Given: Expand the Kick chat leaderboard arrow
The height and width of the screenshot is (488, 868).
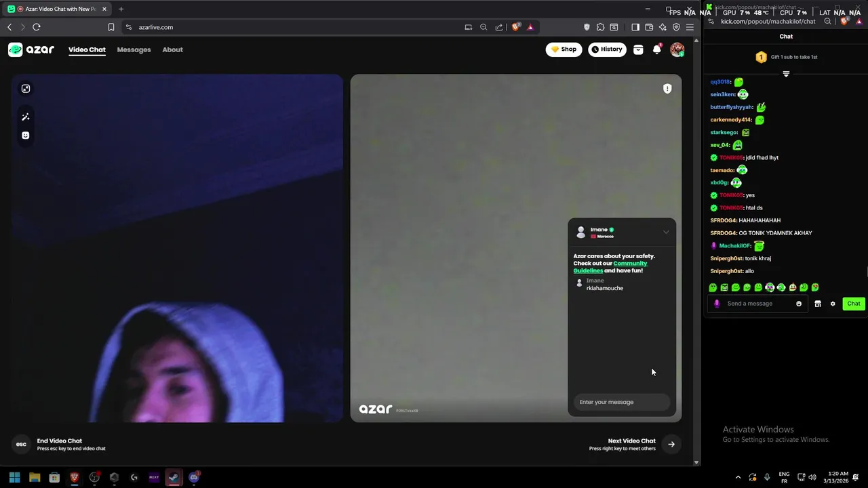Looking at the screenshot, I should pyautogui.click(x=786, y=74).
